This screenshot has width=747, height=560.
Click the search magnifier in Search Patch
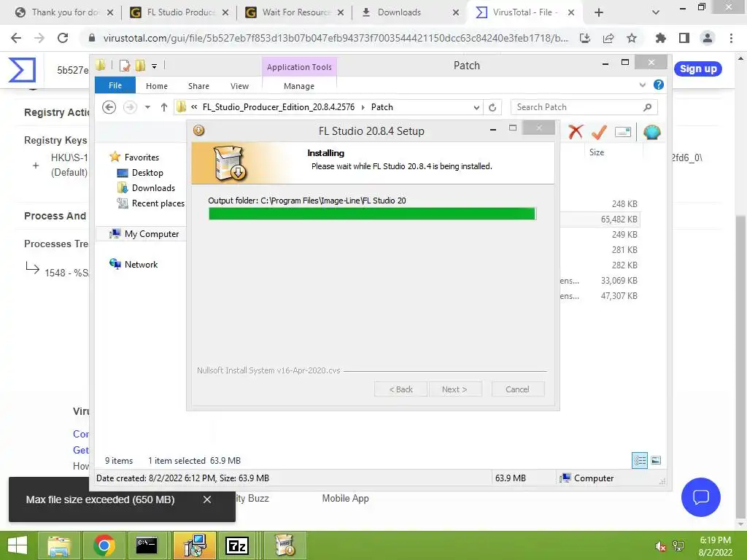[647, 107]
